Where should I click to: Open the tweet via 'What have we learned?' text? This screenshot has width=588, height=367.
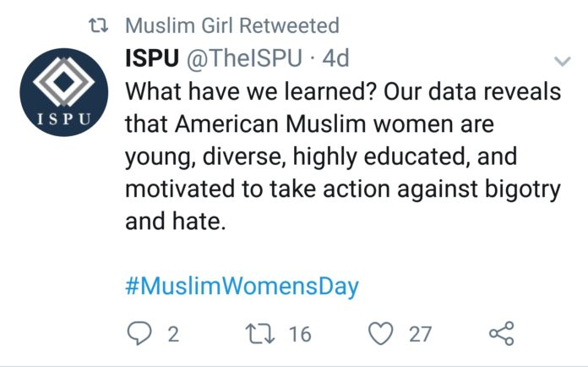pos(251,91)
